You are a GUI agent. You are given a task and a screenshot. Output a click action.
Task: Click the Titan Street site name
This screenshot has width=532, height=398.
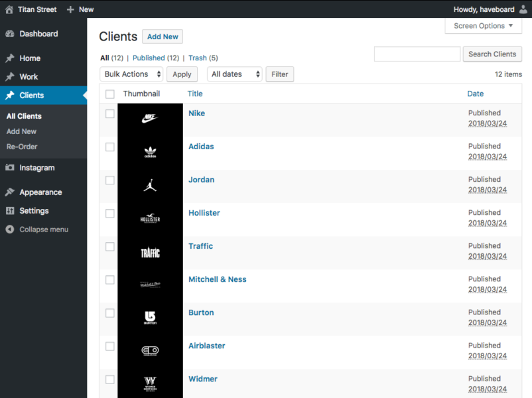tap(37, 9)
